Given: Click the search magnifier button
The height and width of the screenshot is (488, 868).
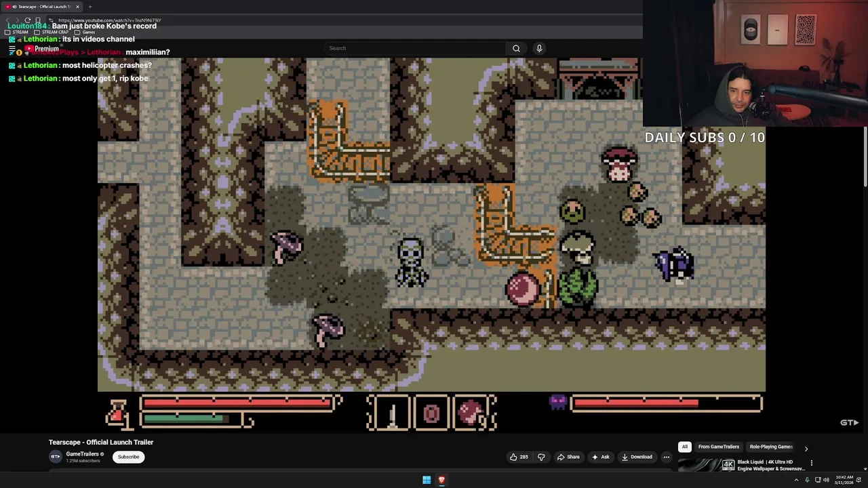Looking at the screenshot, I should 516,48.
